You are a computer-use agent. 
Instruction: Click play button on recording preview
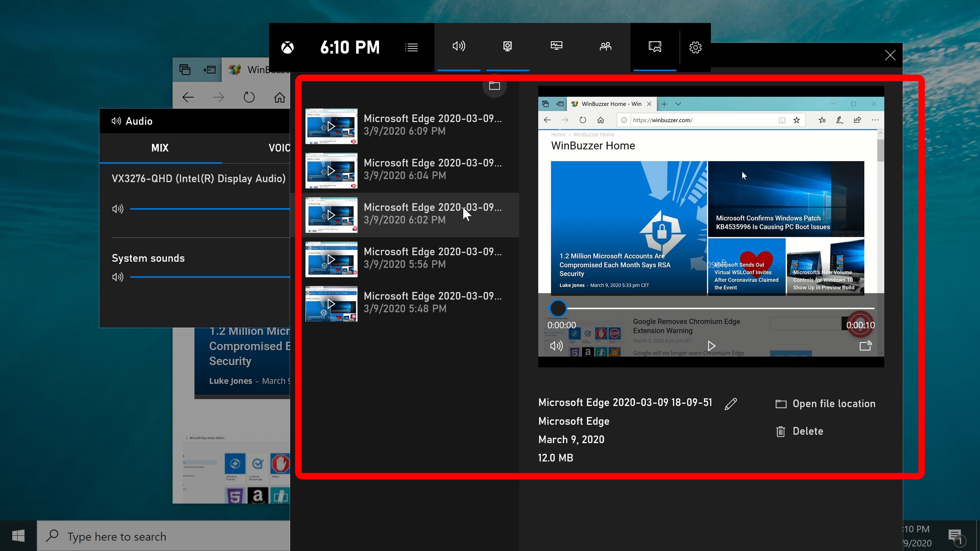pos(711,346)
